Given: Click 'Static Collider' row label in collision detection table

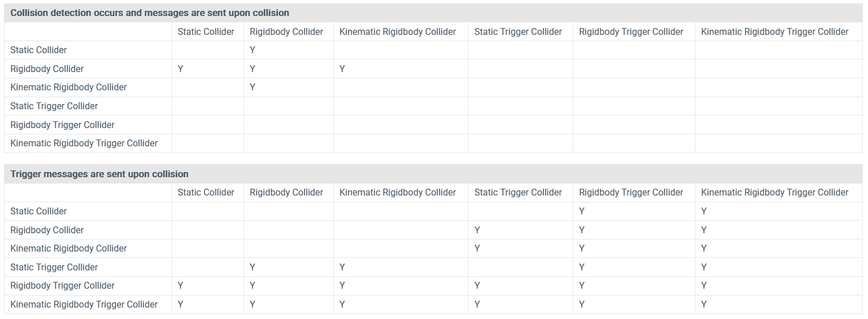Looking at the screenshot, I should [39, 50].
